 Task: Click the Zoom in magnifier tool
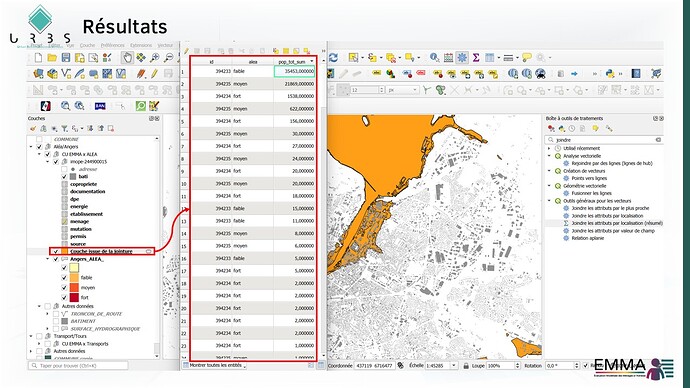(155, 58)
